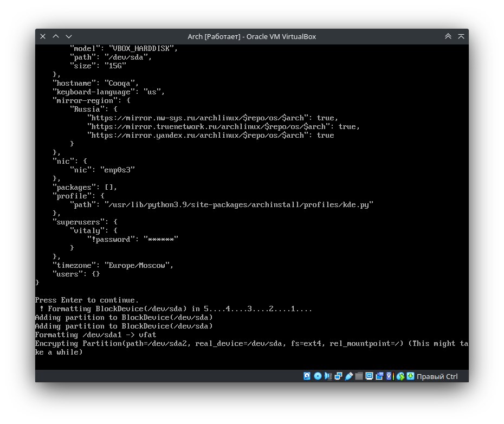Click the "Russia" mirror region key
The image size is (504, 424).
(87, 110)
